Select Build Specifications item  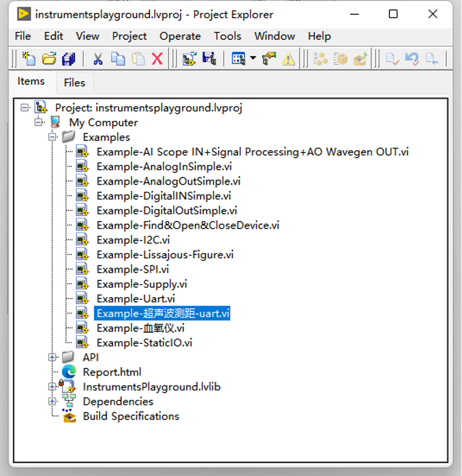[x=131, y=416]
